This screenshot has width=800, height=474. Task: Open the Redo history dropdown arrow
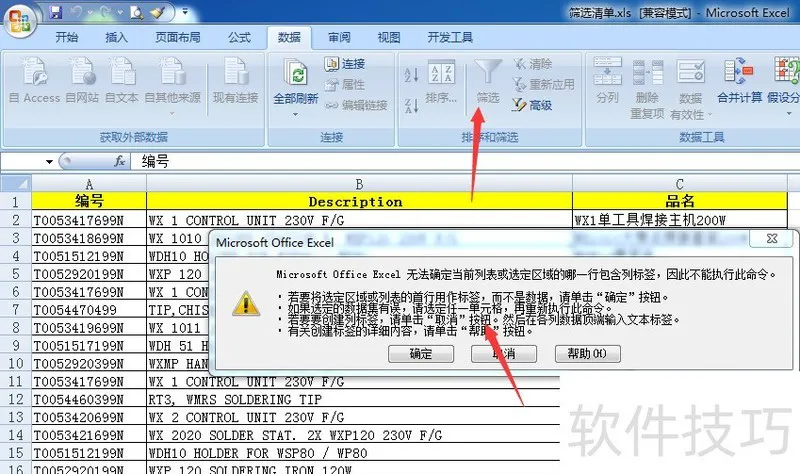[120, 12]
